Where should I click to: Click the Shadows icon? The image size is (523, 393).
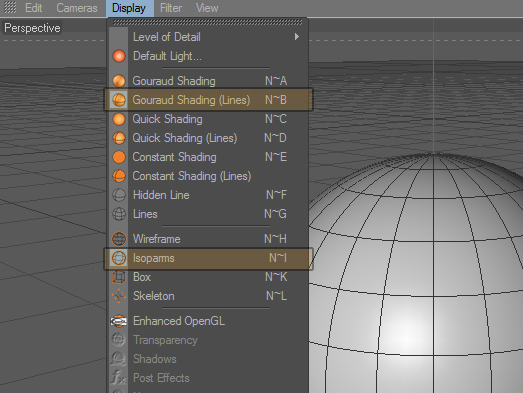click(x=119, y=359)
